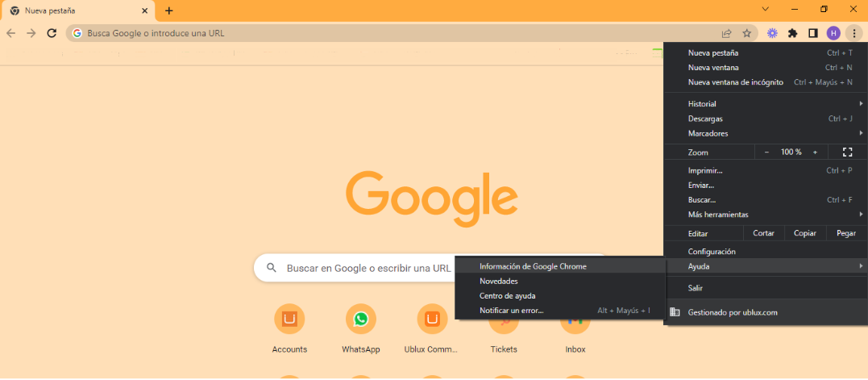Click the search magnifier icon in Google box

(x=272, y=268)
